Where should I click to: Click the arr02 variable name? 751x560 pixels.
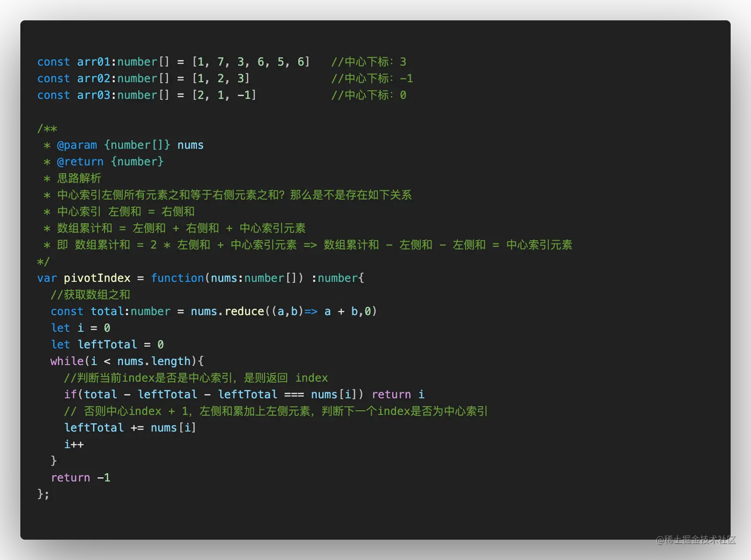point(93,78)
